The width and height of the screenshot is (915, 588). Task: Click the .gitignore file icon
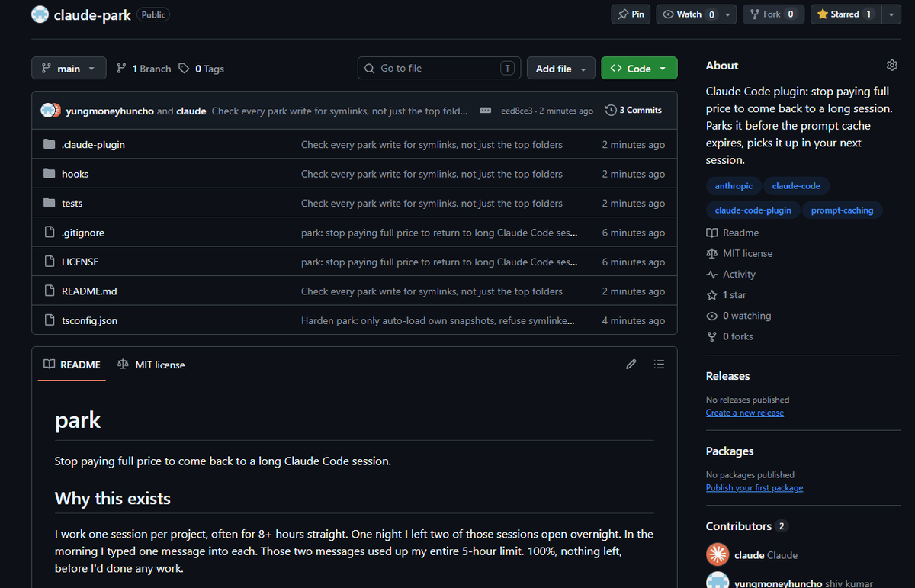click(50, 233)
